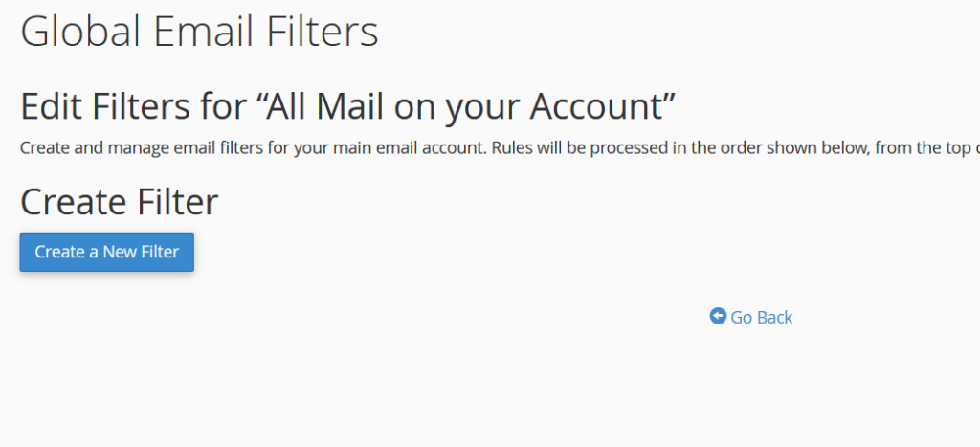Click the Global Email Filters page title
Image resolution: width=980 pixels, height=447 pixels.
(199, 32)
